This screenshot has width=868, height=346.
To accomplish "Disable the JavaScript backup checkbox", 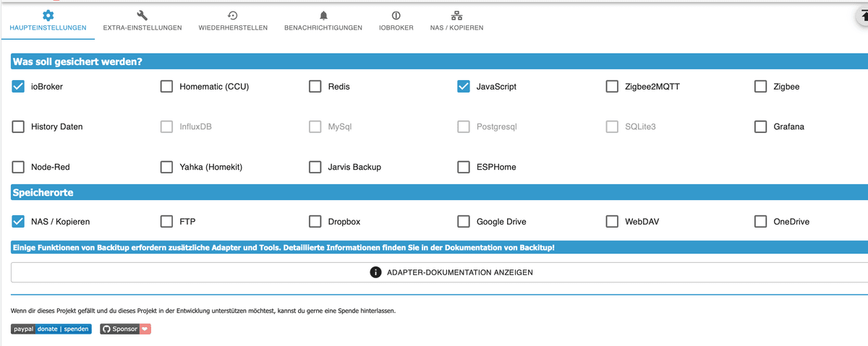I will click(464, 87).
